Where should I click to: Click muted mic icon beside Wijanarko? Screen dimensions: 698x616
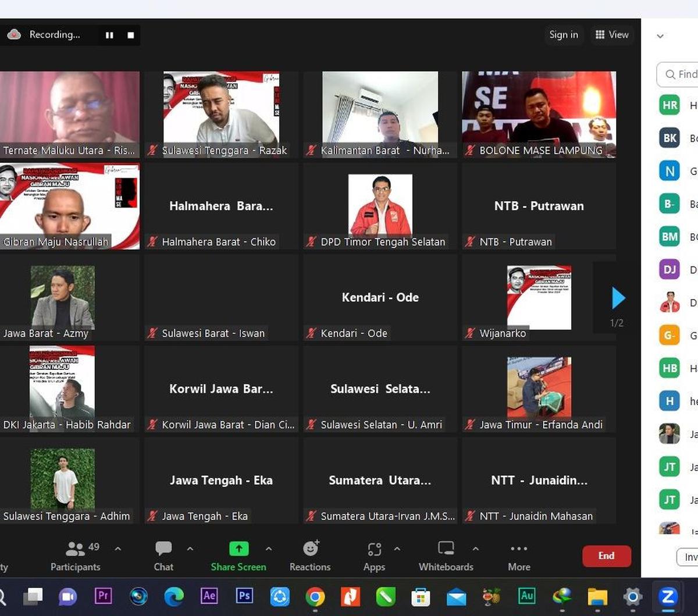470,333
